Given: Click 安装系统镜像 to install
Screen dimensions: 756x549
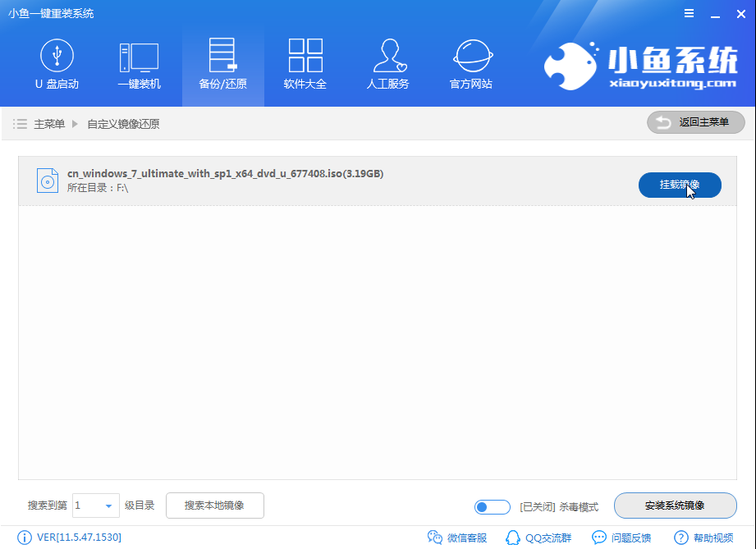Looking at the screenshot, I should point(675,506).
